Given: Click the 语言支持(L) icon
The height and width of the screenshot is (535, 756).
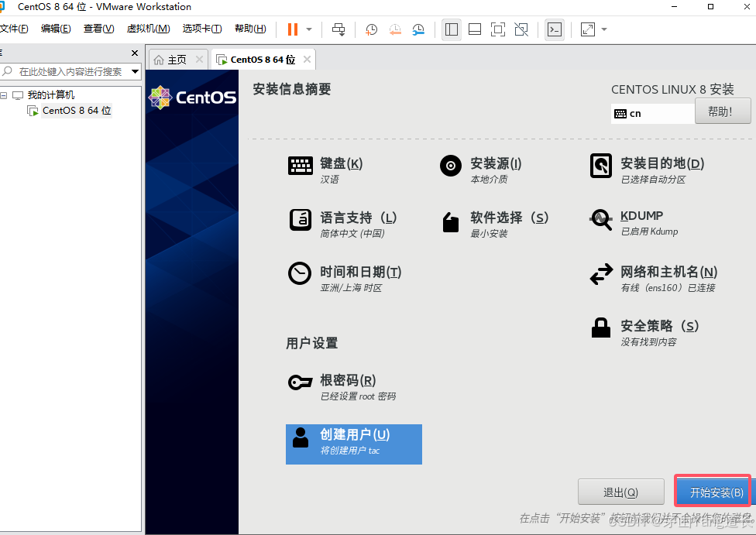Looking at the screenshot, I should [301, 220].
